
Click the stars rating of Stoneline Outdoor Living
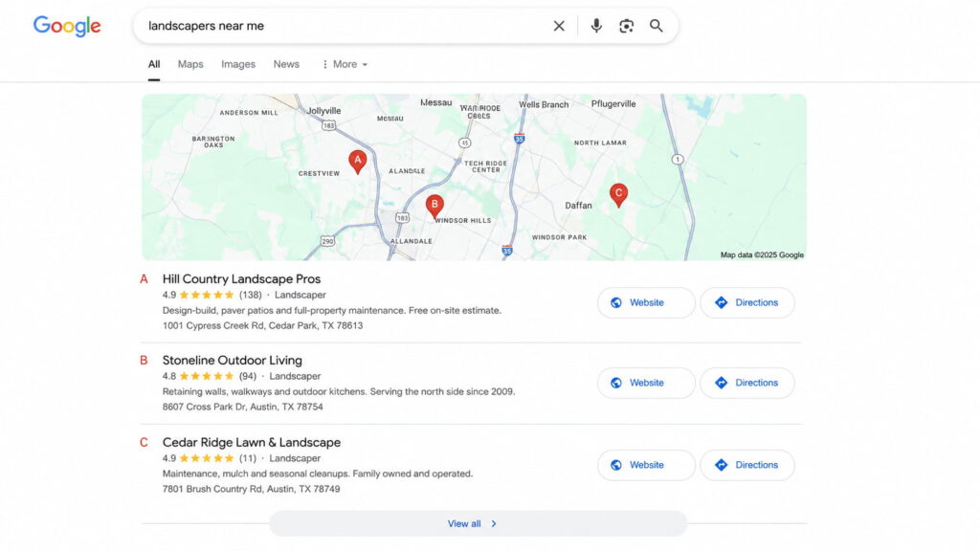(207, 376)
